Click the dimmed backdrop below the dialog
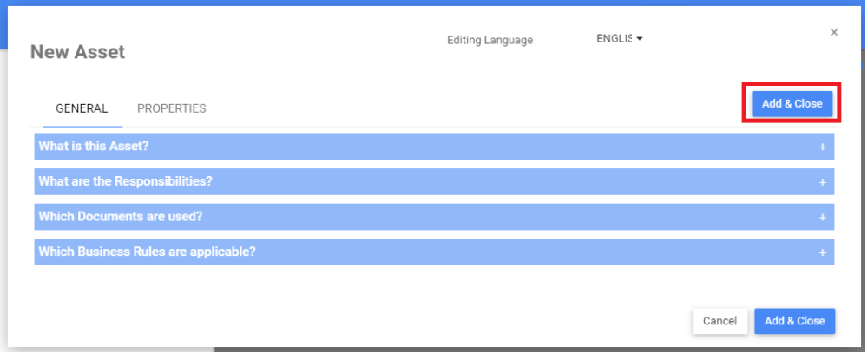This screenshot has width=868, height=353. pos(521,350)
